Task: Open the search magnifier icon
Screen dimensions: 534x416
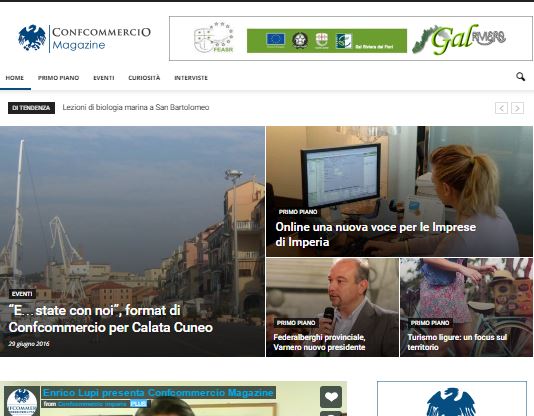Action: (520, 77)
